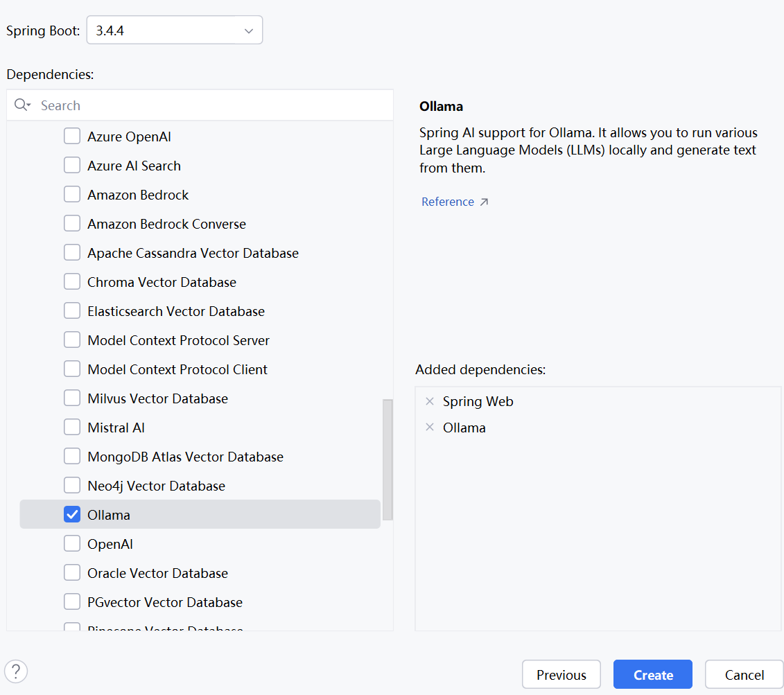The width and height of the screenshot is (784, 695).
Task: Click the external arrow icon beside Reference
Action: [x=484, y=202]
